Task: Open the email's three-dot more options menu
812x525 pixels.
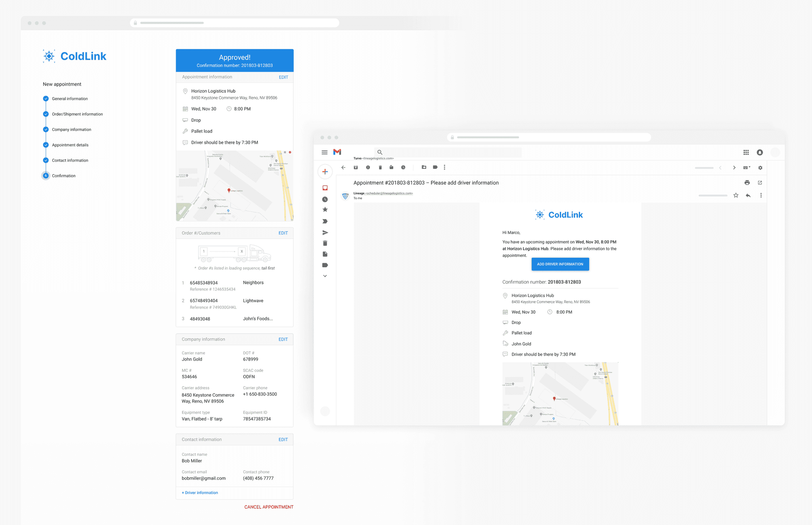Action: coord(760,195)
